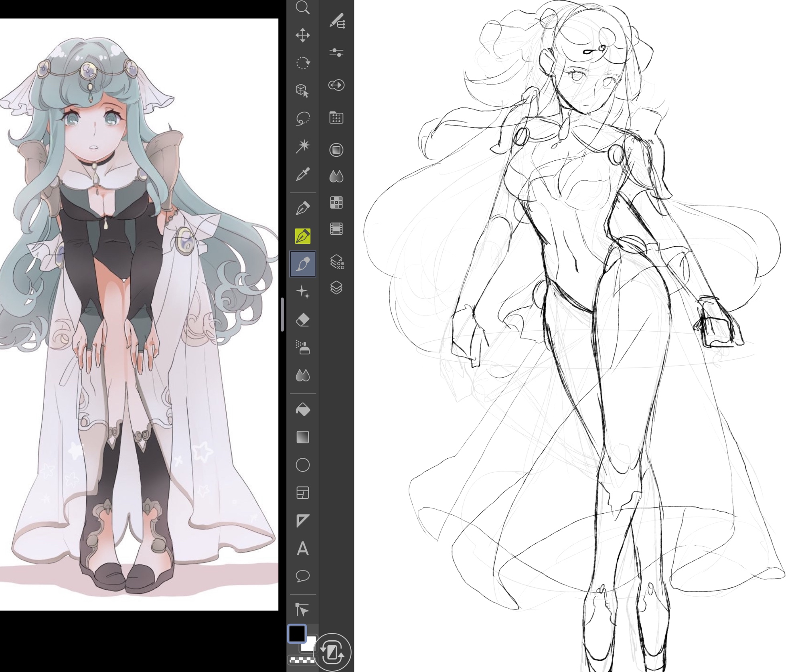Select the Zoom magnifier tool
This screenshot has width=802, height=672.
click(x=302, y=8)
